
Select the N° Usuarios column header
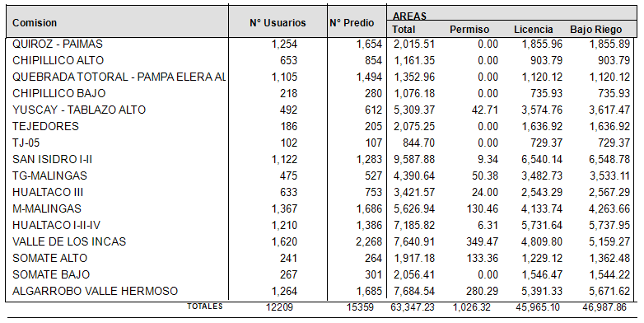(278, 22)
